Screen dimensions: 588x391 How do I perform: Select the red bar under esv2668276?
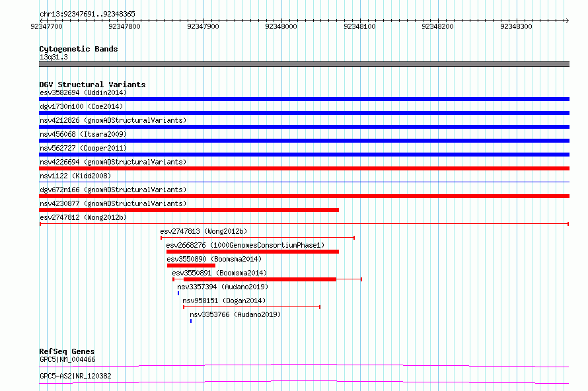pos(253,252)
